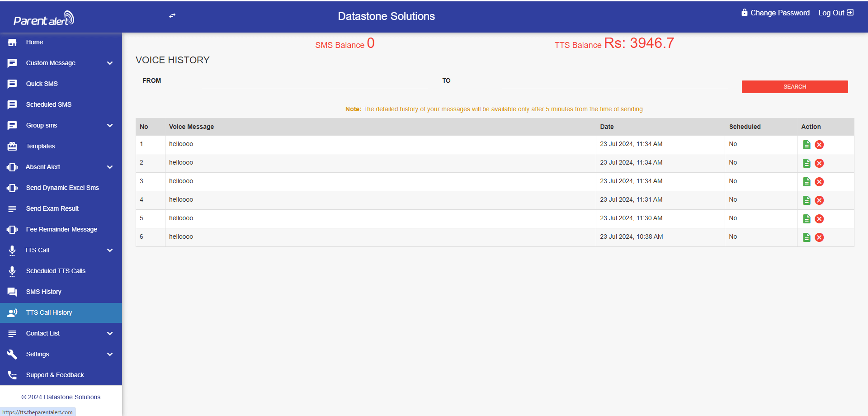Click the Templates icon in sidebar
The width and height of the screenshot is (868, 416).
pos(12,146)
